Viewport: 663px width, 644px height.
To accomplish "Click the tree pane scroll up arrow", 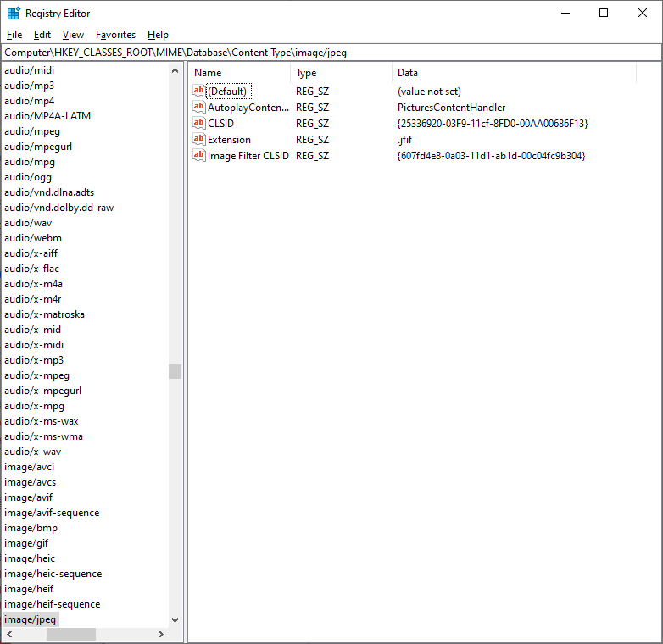I will (x=175, y=70).
